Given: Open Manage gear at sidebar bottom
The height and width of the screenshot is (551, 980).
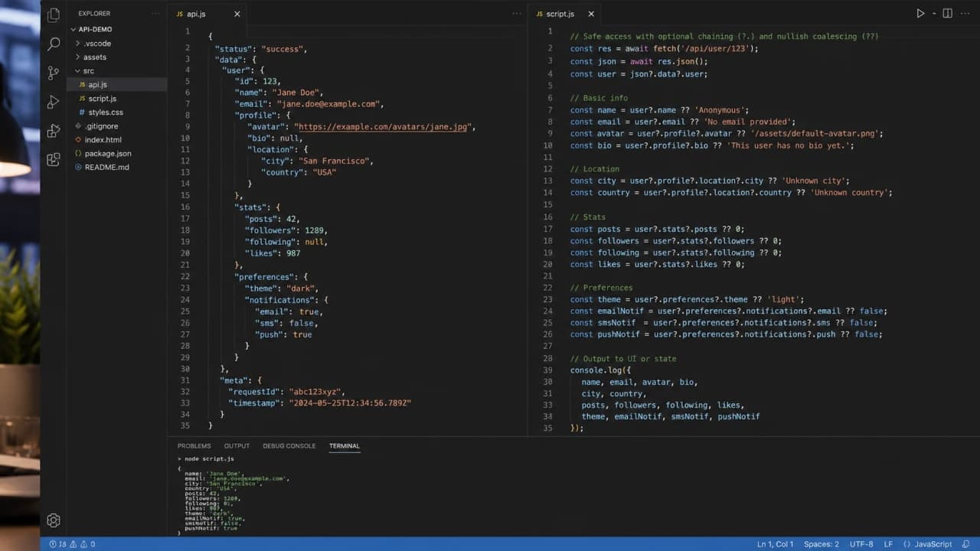Looking at the screenshot, I should point(54,520).
